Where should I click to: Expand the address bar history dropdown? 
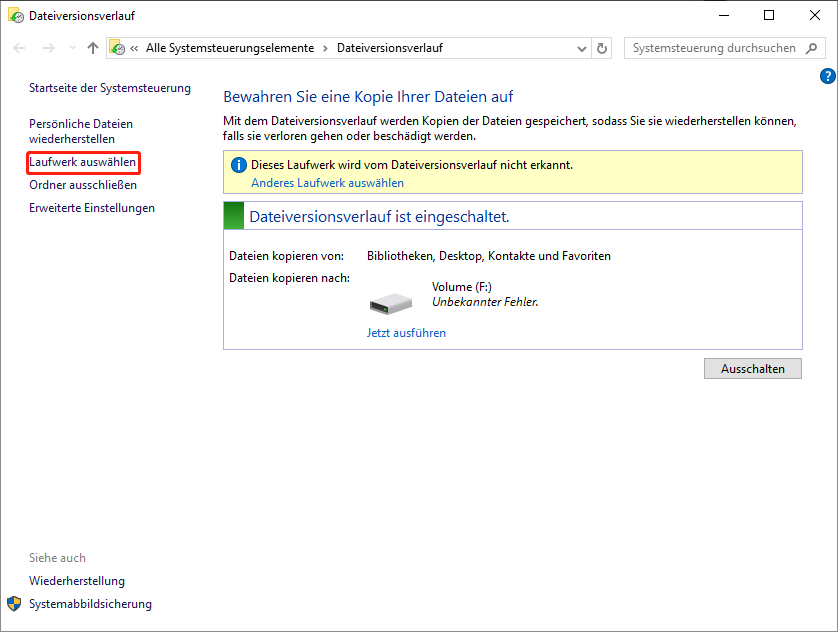click(582, 49)
